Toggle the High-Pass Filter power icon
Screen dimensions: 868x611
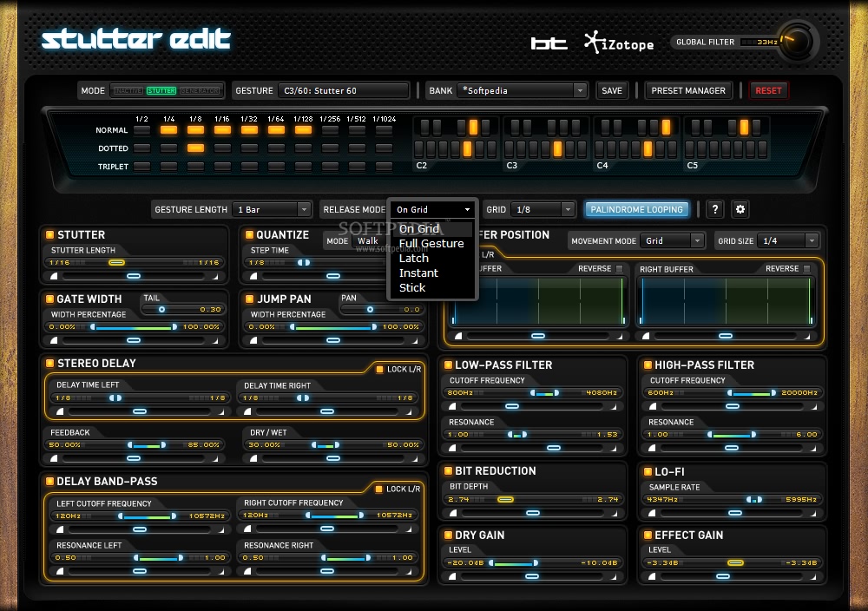click(648, 365)
